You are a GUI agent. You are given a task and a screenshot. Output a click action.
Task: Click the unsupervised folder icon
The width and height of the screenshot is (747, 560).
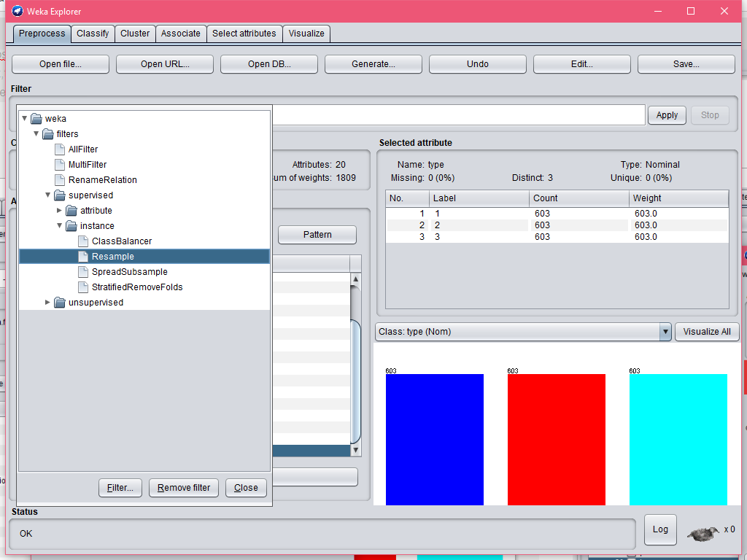pyautogui.click(x=60, y=303)
